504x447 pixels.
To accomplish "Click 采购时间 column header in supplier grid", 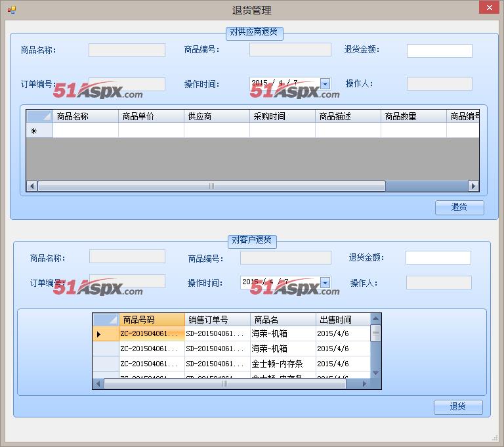I will click(x=282, y=116).
